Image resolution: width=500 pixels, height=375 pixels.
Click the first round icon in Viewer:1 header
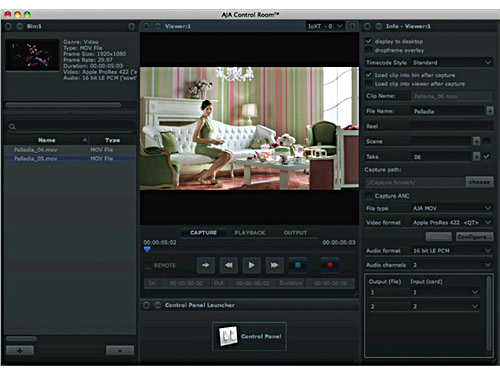coord(146,26)
